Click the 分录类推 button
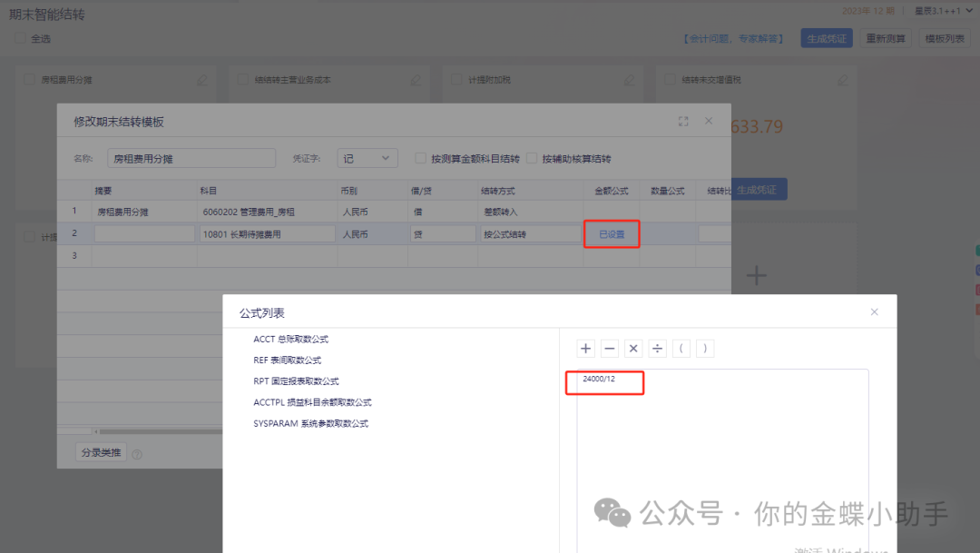 (101, 452)
